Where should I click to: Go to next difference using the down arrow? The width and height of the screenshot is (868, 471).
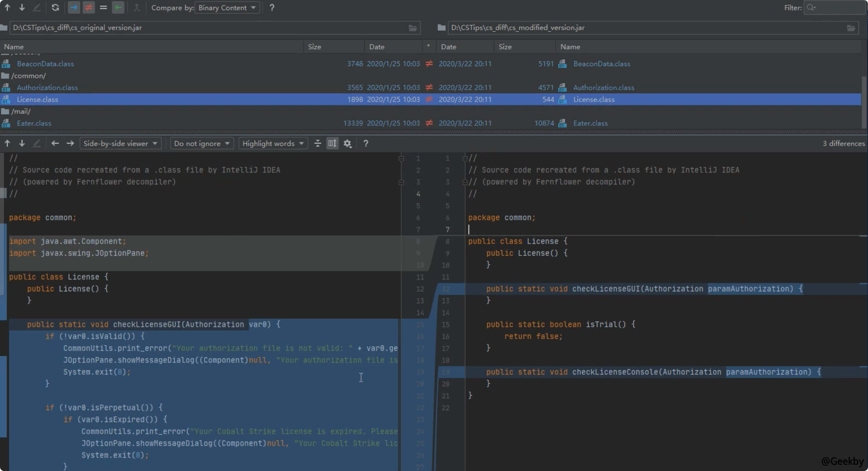(22, 143)
